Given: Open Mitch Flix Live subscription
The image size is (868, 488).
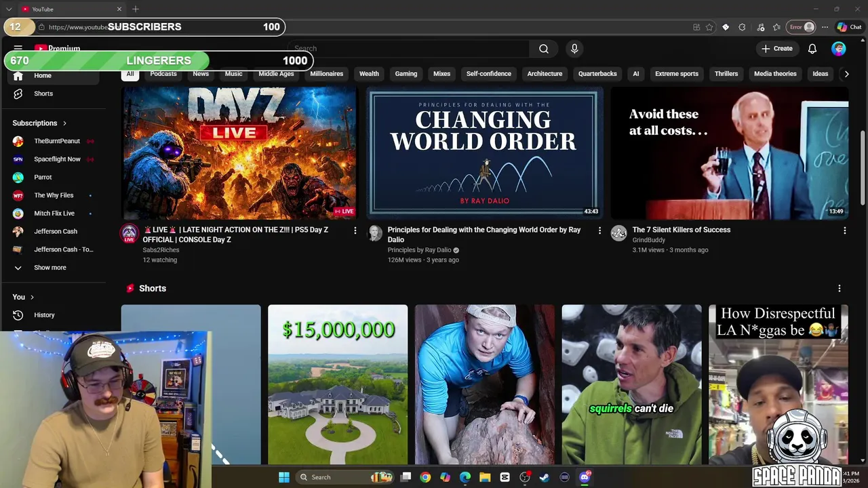Looking at the screenshot, I should (x=54, y=213).
